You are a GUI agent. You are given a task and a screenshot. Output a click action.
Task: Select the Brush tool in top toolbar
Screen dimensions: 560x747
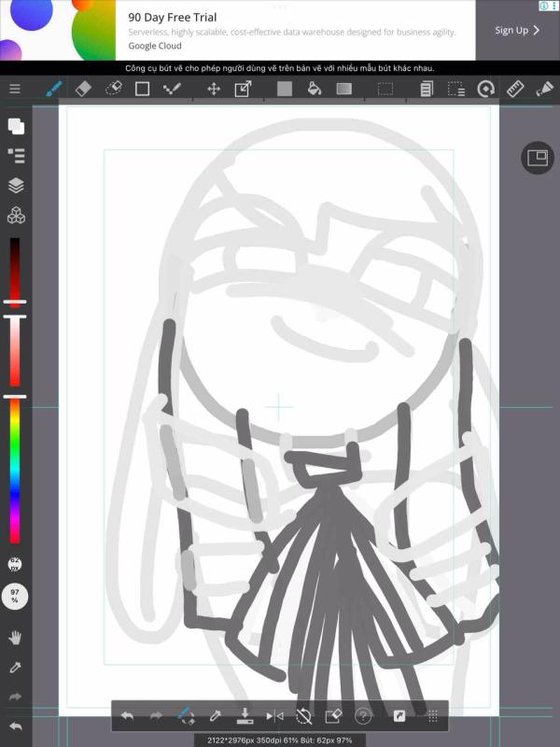[54, 89]
